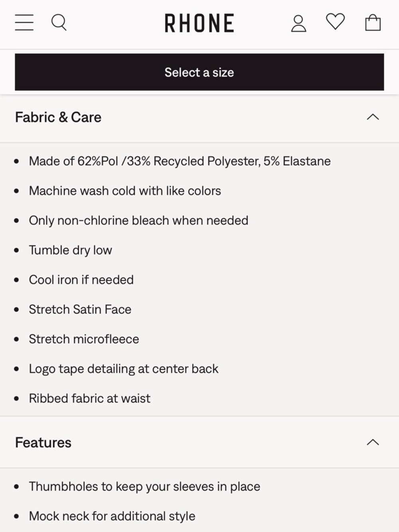Go to the RHONE homepage logo
This screenshot has width=399, height=532.
pos(199,23)
